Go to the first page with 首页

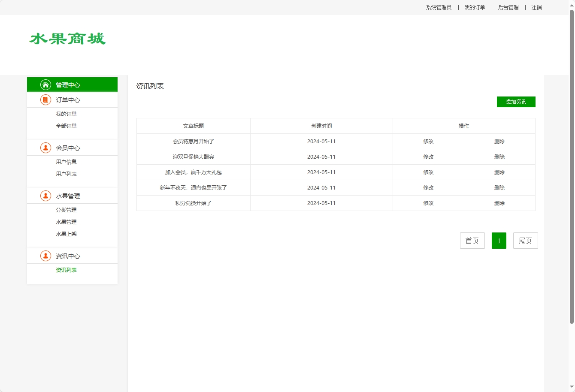pyautogui.click(x=472, y=241)
